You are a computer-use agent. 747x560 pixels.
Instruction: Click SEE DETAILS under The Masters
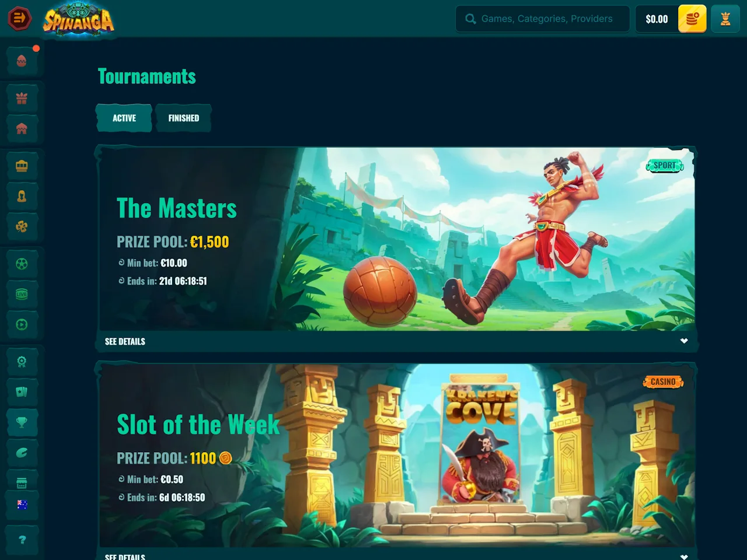pos(125,341)
